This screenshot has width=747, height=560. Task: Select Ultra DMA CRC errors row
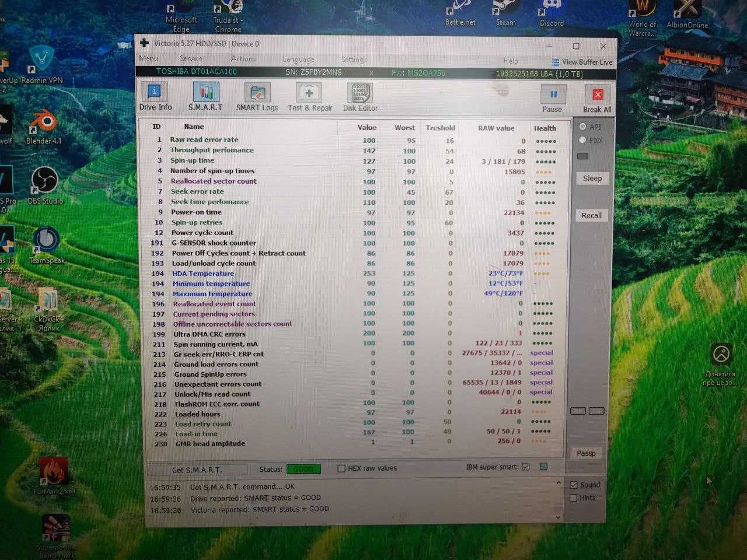point(354,334)
